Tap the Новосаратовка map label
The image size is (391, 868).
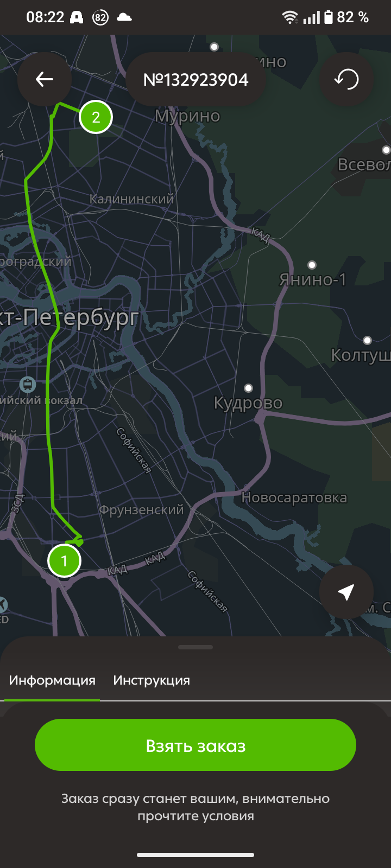(294, 497)
